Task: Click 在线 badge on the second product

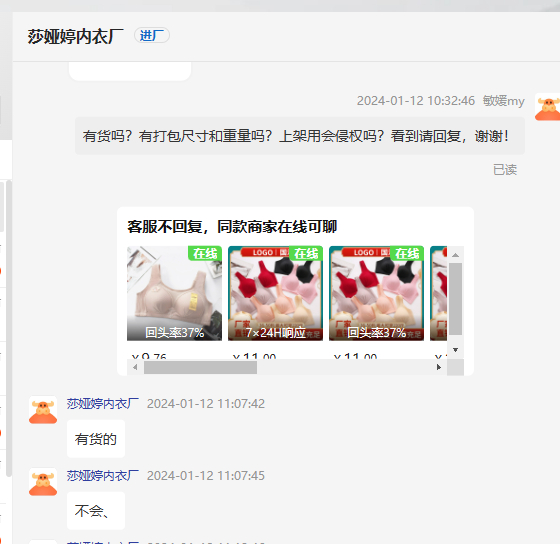Action: click(306, 253)
